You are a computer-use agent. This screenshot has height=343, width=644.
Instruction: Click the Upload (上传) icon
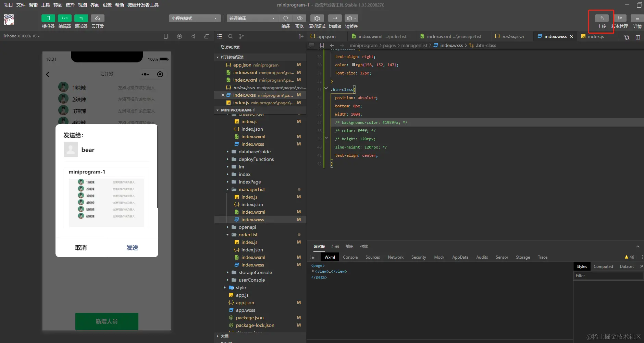pos(602,19)
